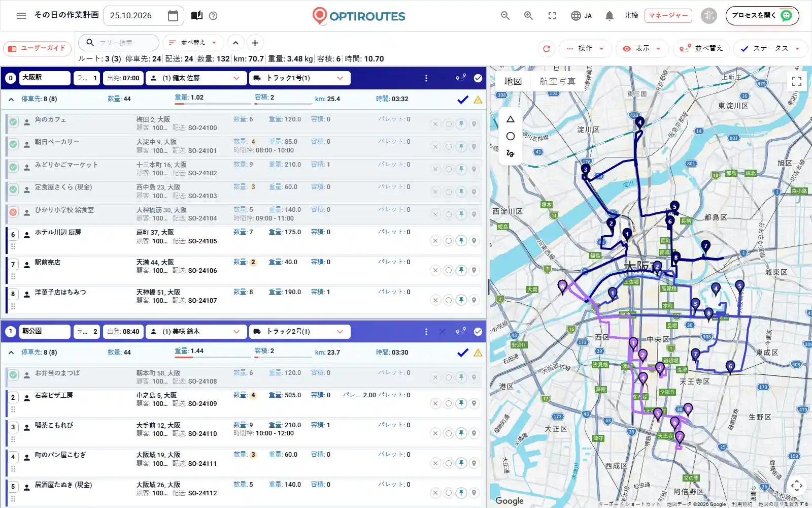The width and height of the screenshot is (812, 508).
Task: Click the マネージャー role badge
Action: point(668,16)
